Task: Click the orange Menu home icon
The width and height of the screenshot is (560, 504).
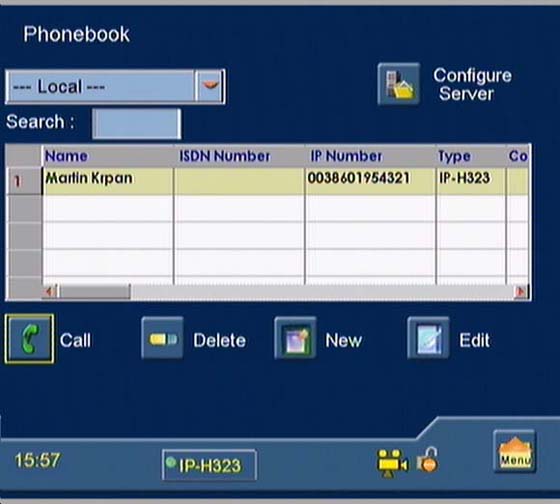Action: (x=515, y=451)
